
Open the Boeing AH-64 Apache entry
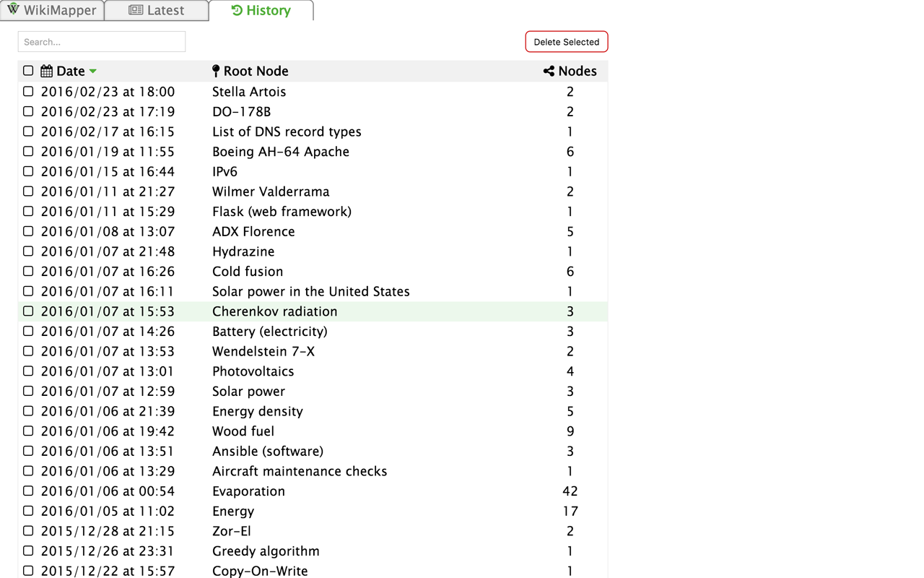(280, 152)
